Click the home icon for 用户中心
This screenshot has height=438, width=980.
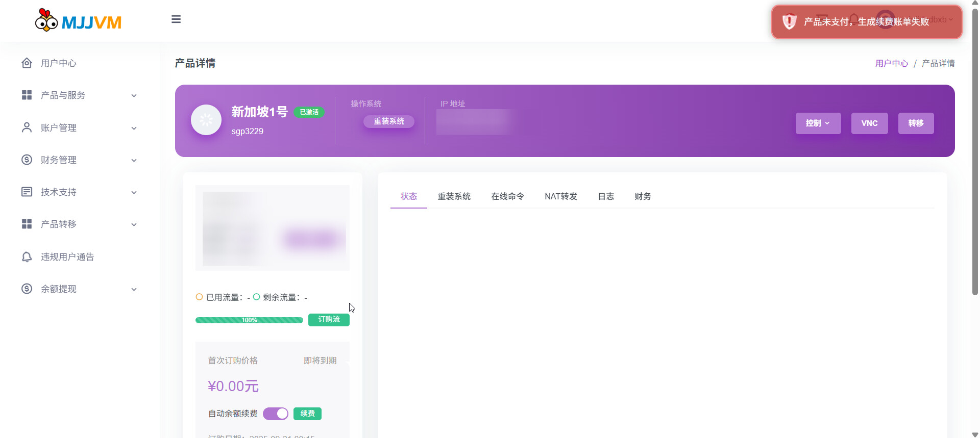[27, 63]
